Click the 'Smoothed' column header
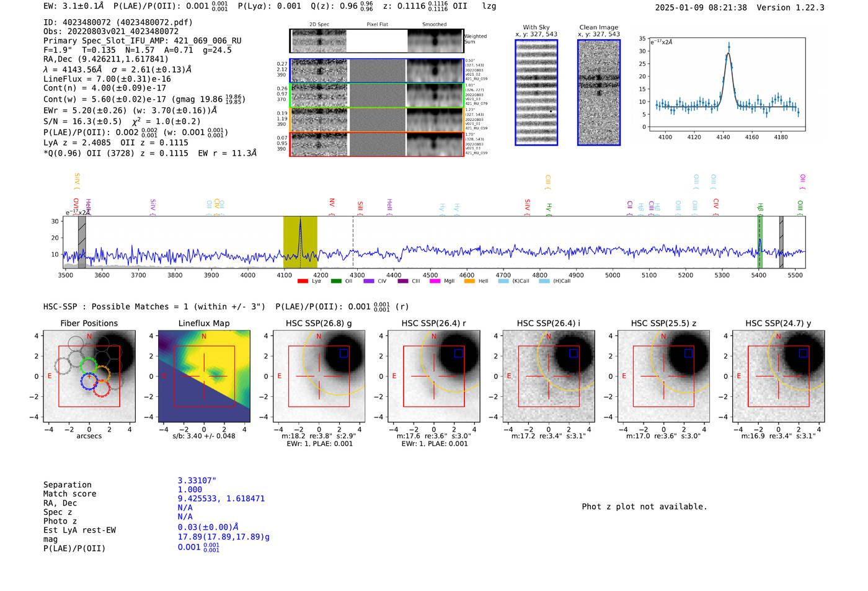 [x=435, y=25]
